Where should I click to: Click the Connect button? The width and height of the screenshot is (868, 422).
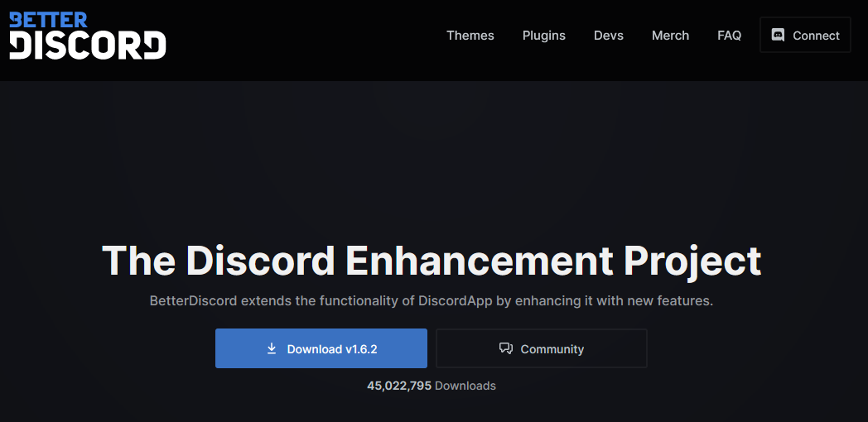click(805, 35)
